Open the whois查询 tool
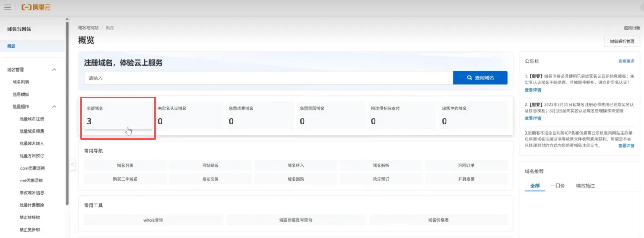 click(x=153, y=220)
